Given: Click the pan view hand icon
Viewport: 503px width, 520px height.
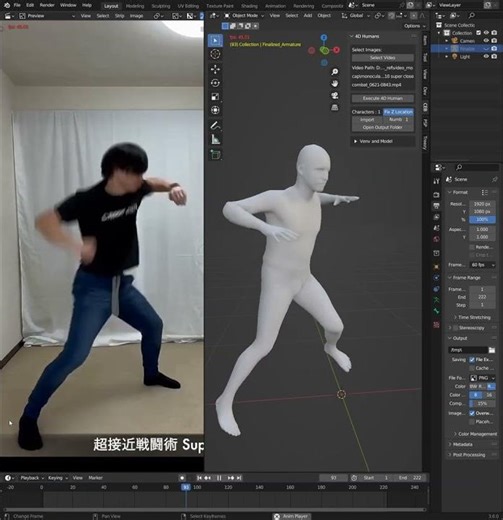Looking at the screenshot, I should pos(335,83).
